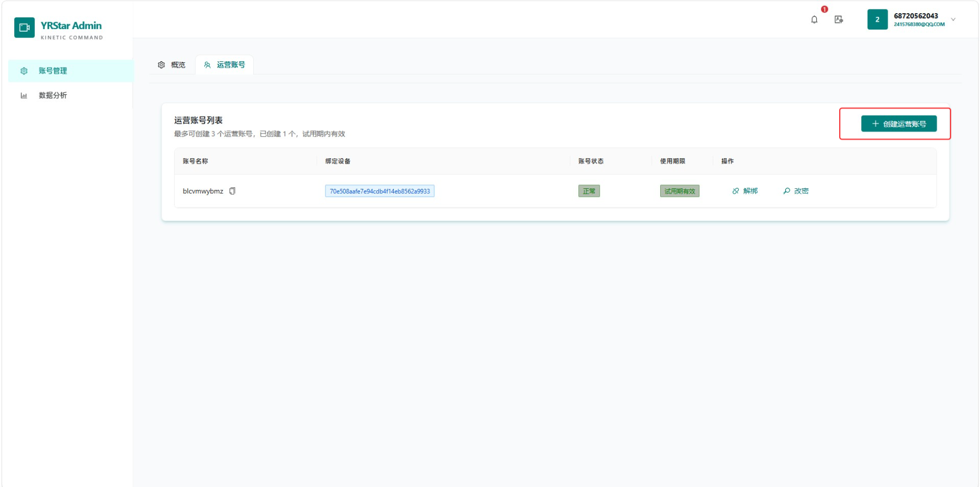Click the email 2415768380@QQ.COM

coord(919,24)
